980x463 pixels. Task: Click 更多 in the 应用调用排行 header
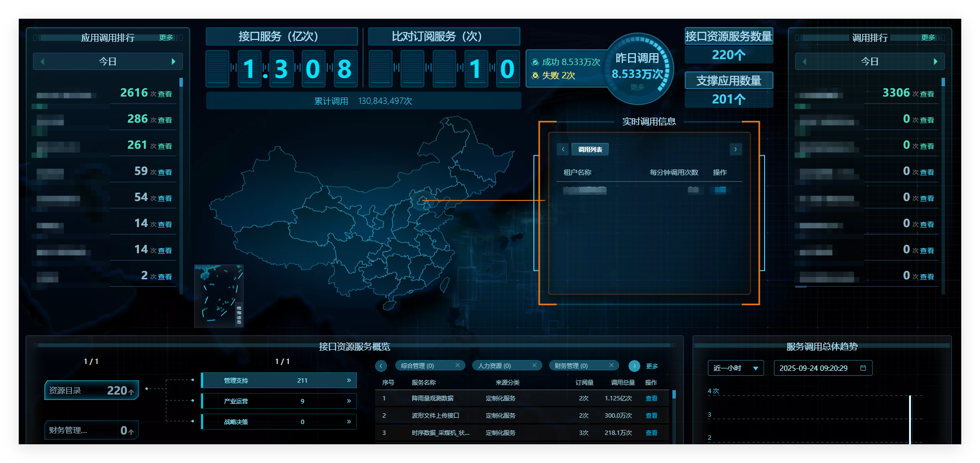[166, 37]
